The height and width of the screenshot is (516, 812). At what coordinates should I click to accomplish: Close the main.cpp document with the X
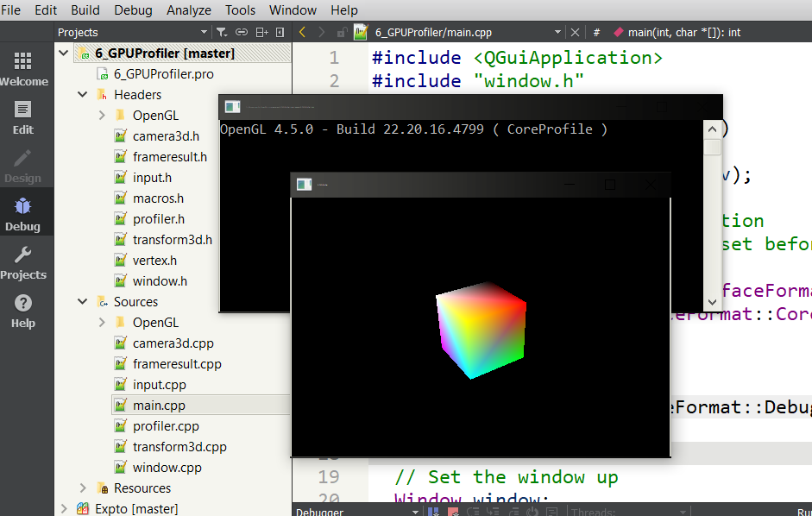point(575,33)
